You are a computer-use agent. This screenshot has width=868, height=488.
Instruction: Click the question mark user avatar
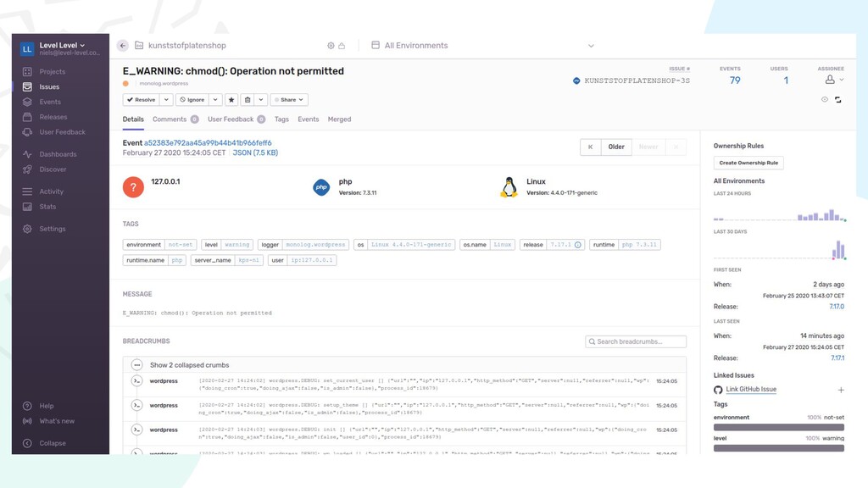[133, 187]
